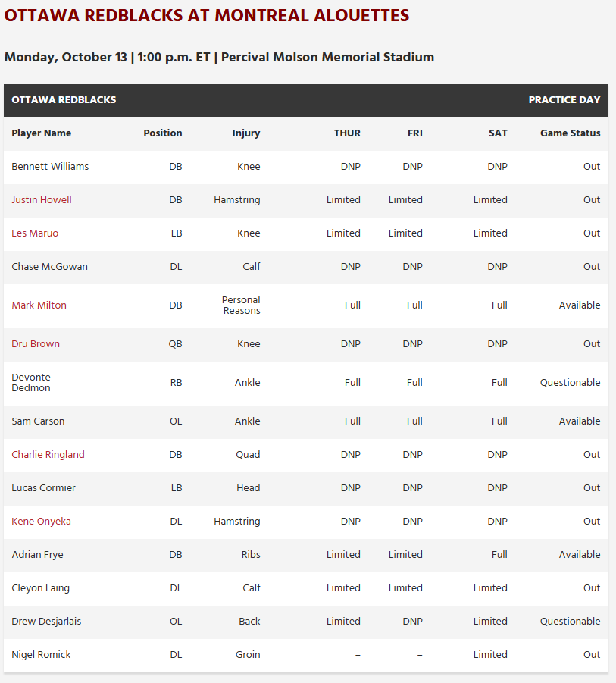
Task: Select the Game Status column header
Action: tap(570, 133)
